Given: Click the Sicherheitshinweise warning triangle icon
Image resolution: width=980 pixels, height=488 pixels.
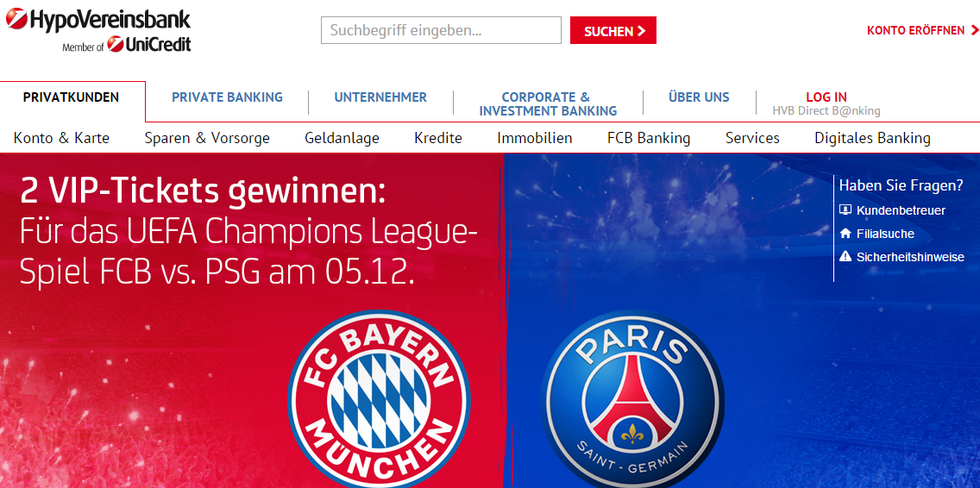Looking at the screenshot, I should tap(845, 256).
